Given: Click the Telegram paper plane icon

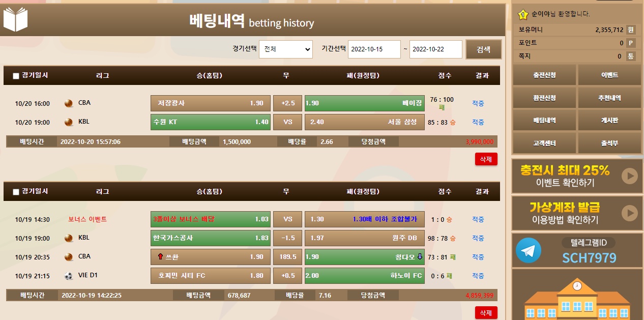Looking at the screenshot, I should (x=528, y=250).
